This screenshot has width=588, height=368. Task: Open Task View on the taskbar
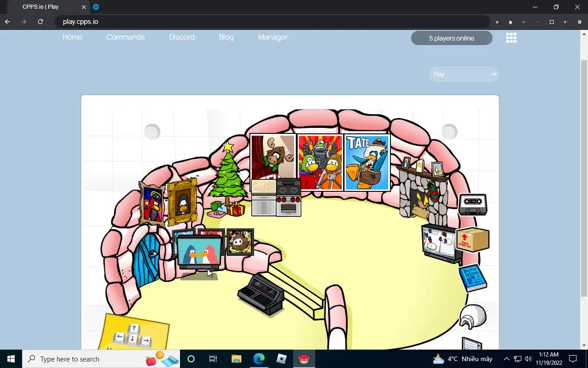pos(213,359)
